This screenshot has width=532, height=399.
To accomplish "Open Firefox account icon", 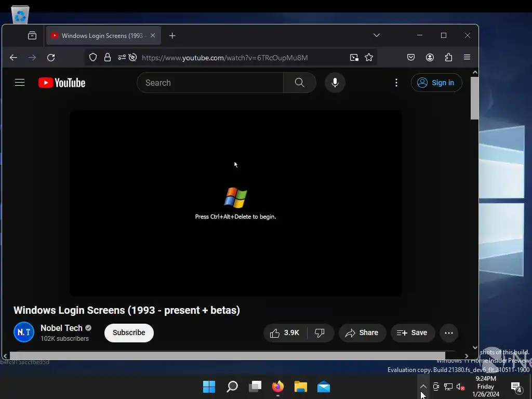I will pos(430,57).
